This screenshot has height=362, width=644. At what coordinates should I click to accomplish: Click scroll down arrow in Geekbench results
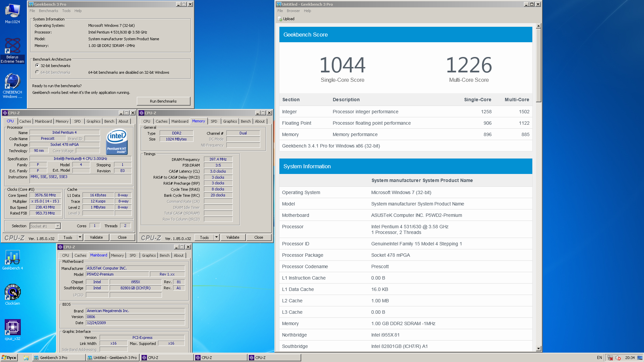coord(539,349)
